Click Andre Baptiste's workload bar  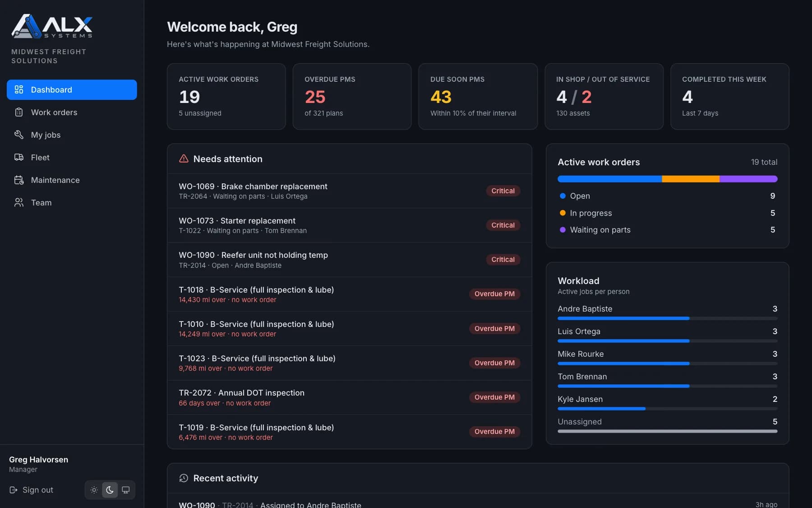pyautogui.click(x=667, y=318)
